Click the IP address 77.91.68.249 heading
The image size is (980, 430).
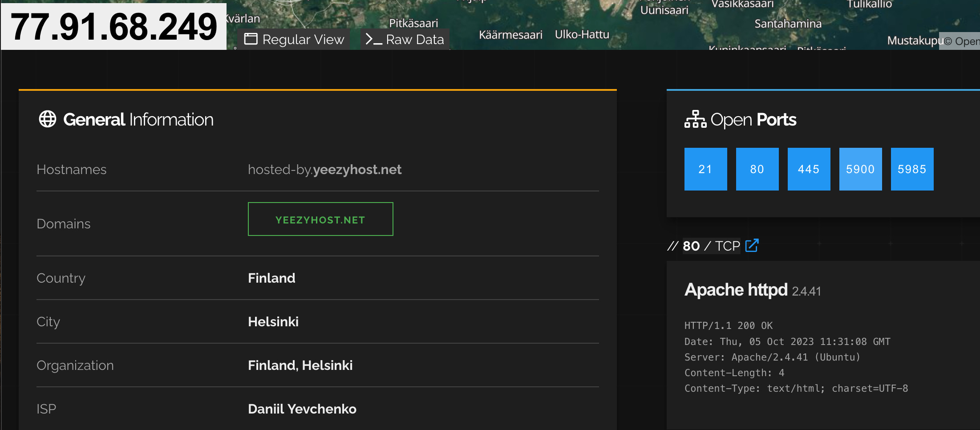113,27
